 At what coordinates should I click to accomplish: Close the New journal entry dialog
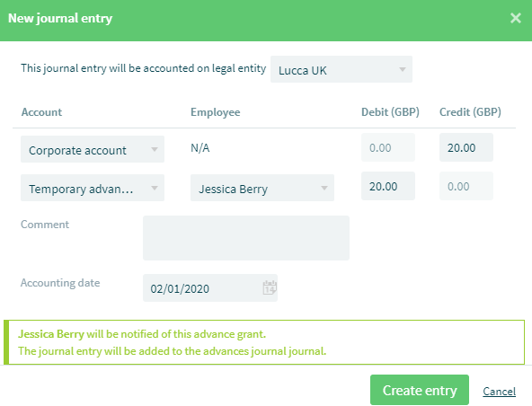[x=516, y=18]
